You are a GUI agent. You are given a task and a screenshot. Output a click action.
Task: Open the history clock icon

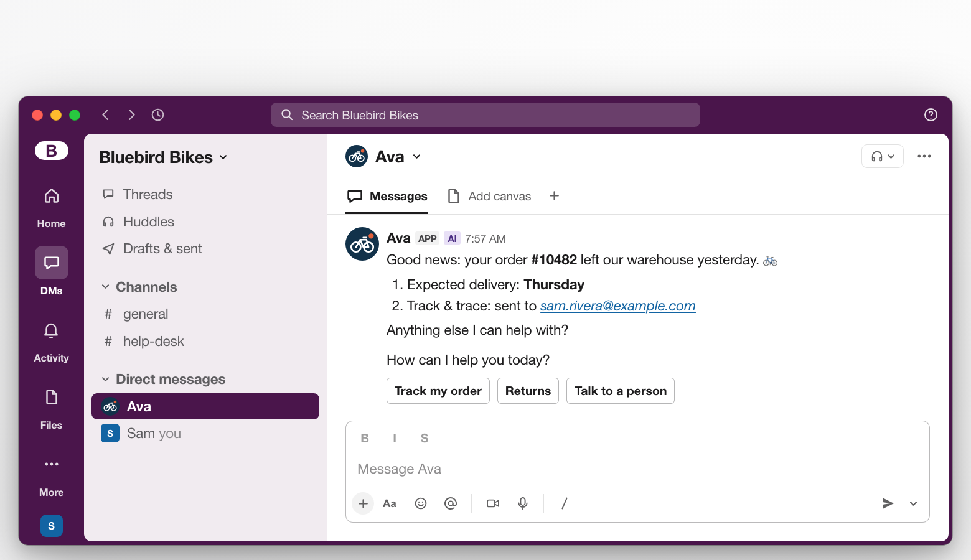(158, 114)
